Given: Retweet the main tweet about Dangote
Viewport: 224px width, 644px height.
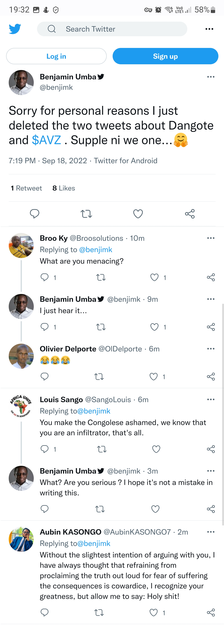Looking at the screenshot, I should click(x=86, y=214).
